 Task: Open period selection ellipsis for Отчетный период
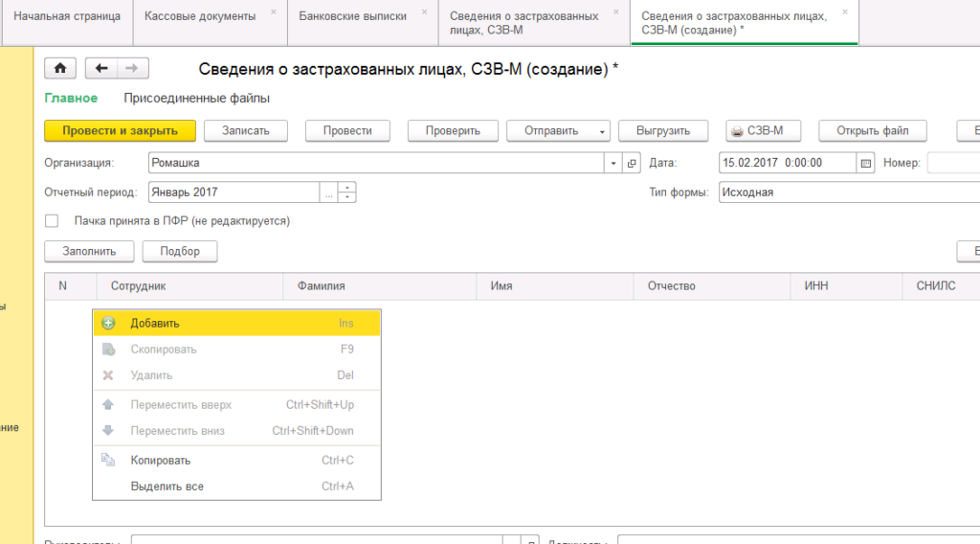(x=329, y=193)
